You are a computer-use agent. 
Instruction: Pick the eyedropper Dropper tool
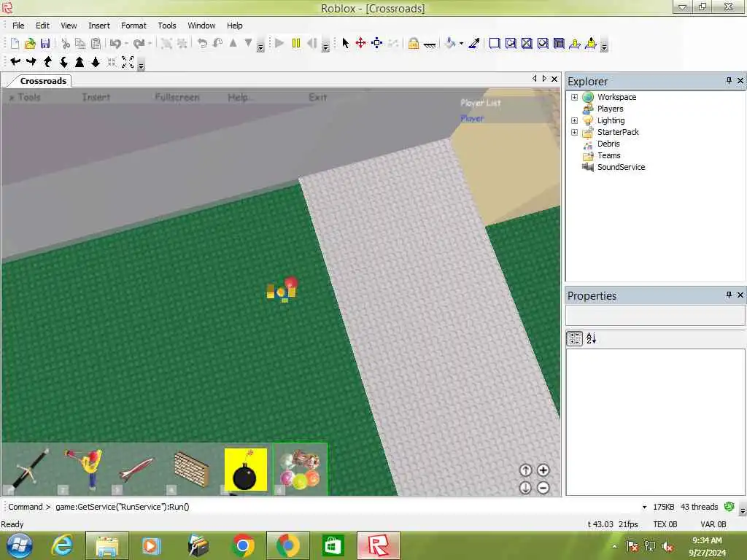474,43
